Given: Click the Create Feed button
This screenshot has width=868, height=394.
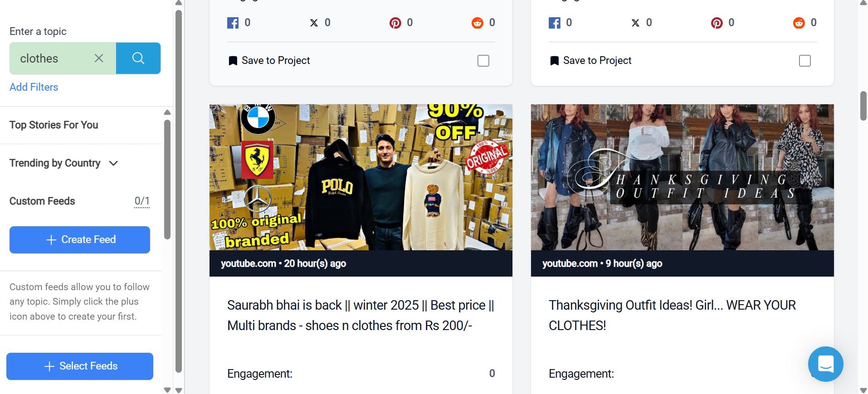Looking at the screenshot, I should [x=80, y=240].
